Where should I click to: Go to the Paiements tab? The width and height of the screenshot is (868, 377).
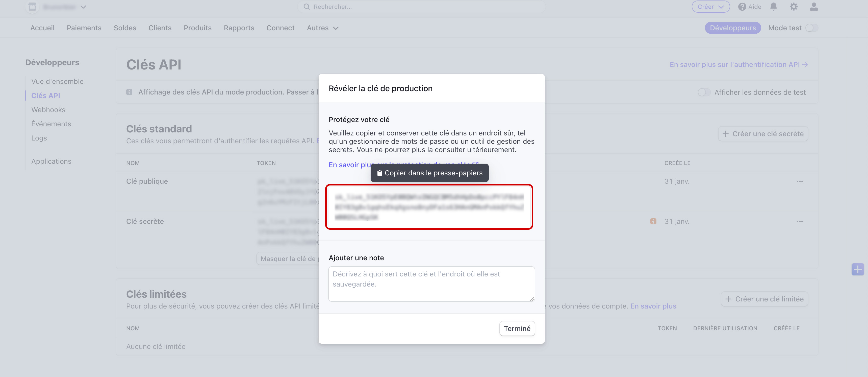pyautogui.click(x=84, y=28)
